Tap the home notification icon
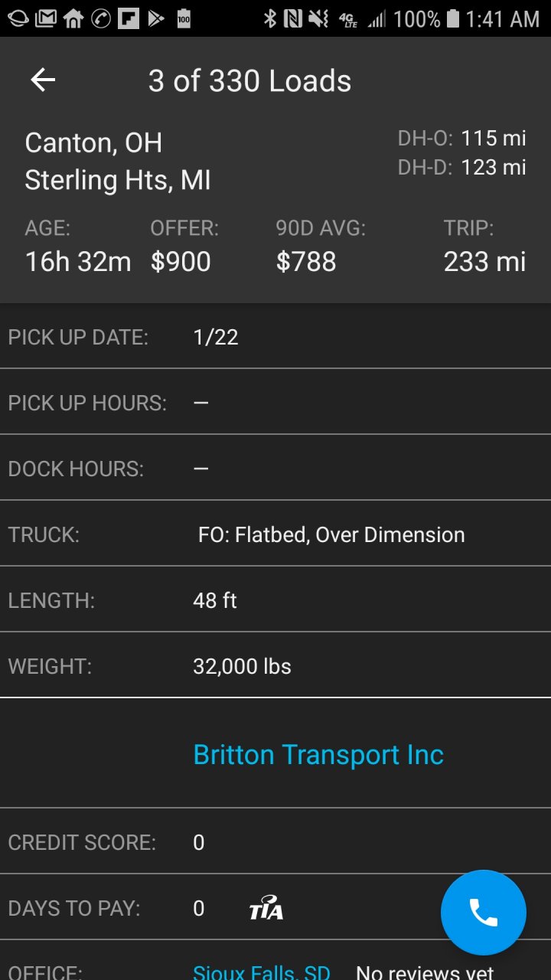Screen dimensions: 551x980 (73, 18)
